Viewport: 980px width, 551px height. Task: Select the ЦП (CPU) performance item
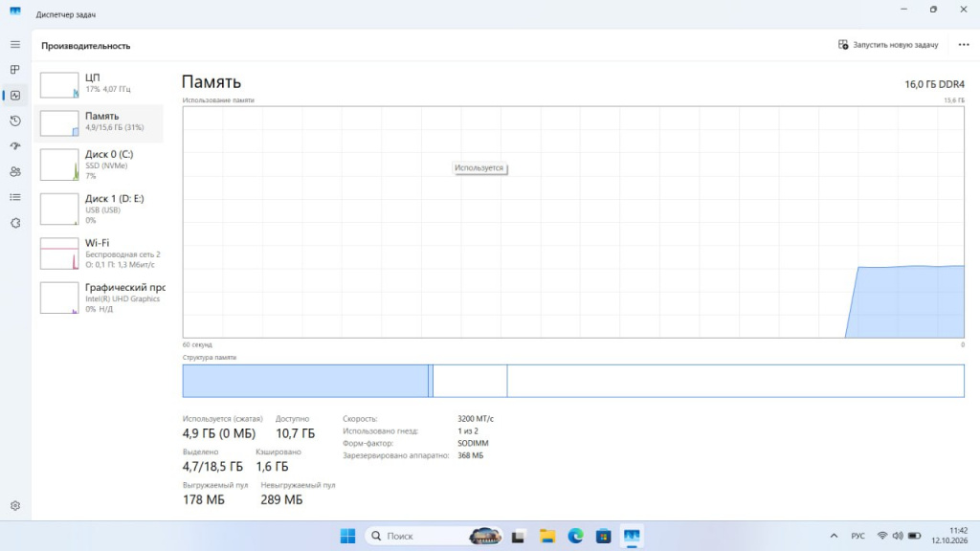[100, 84]
